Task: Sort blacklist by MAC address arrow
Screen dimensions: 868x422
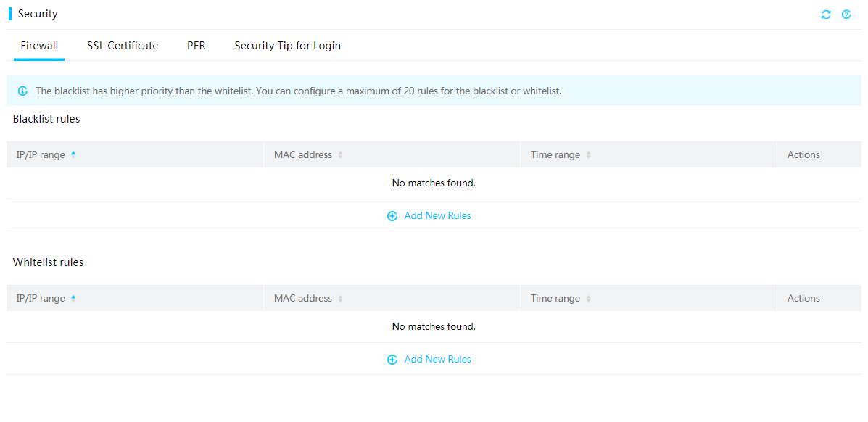Action: [340, 155]
